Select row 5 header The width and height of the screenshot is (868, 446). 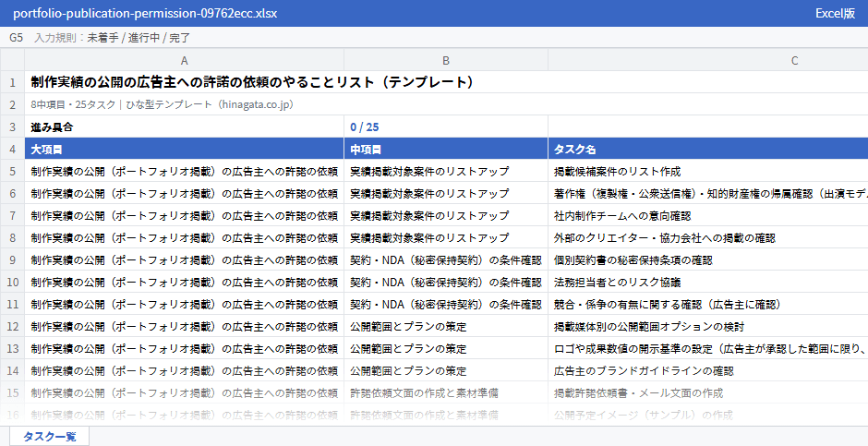pyautogui.click(x=12, y=172)
